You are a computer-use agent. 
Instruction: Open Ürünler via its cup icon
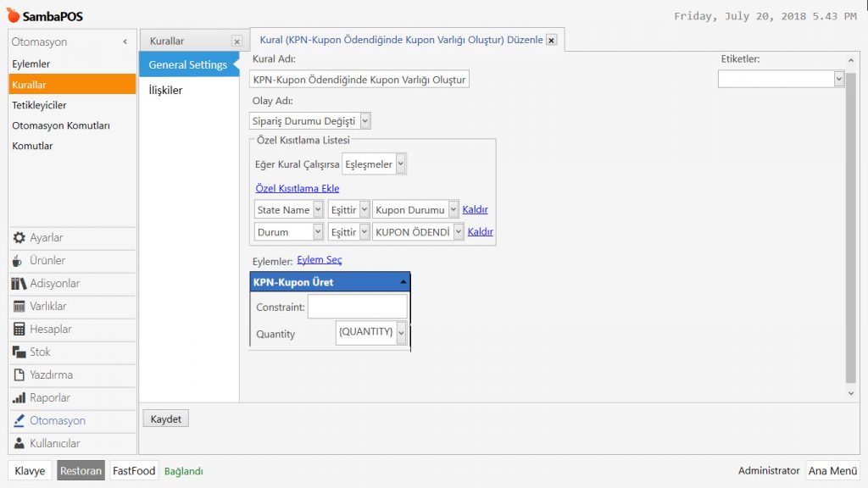click(19, 261)
